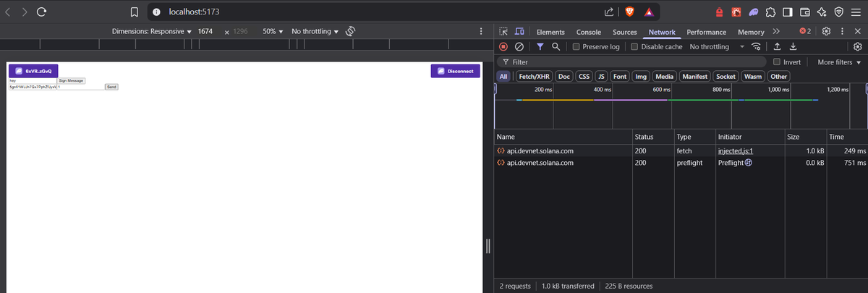
Task: Export HAR file with download arrow
Action: pyautogui.click(x=793, y=46)
